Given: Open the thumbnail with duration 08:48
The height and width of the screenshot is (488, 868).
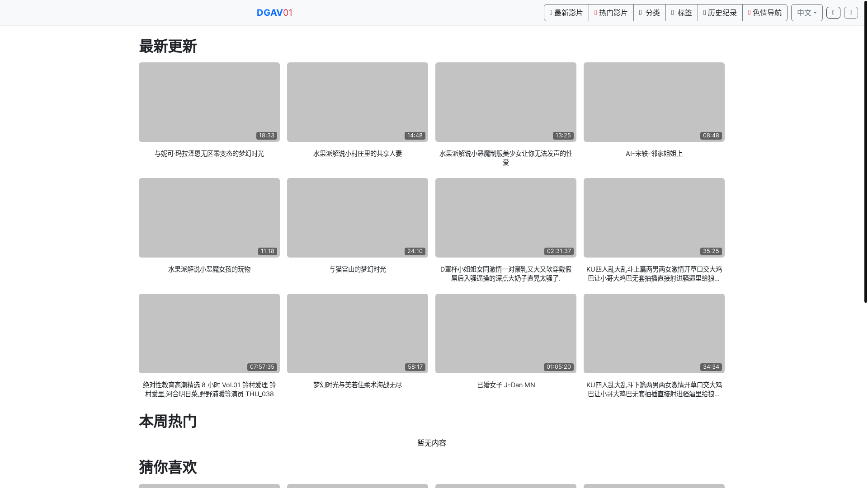Looking at the screenshot, I should 654,102.
